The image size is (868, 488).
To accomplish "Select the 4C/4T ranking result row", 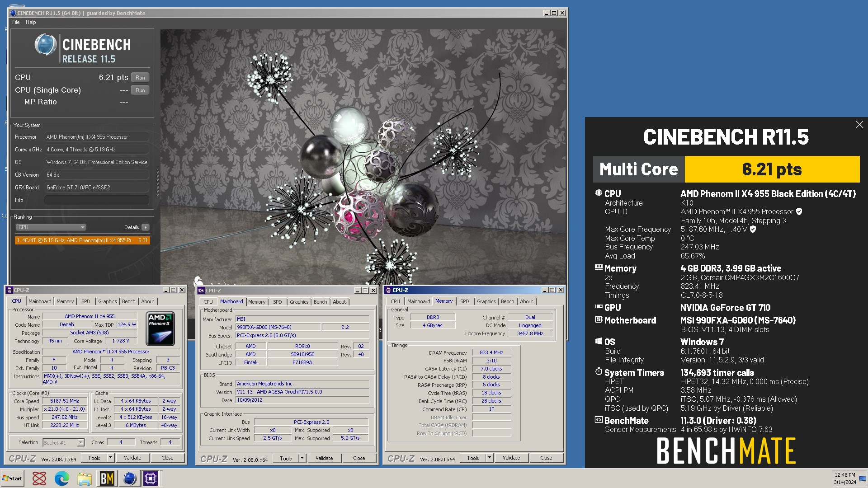I will pos(82,240).
